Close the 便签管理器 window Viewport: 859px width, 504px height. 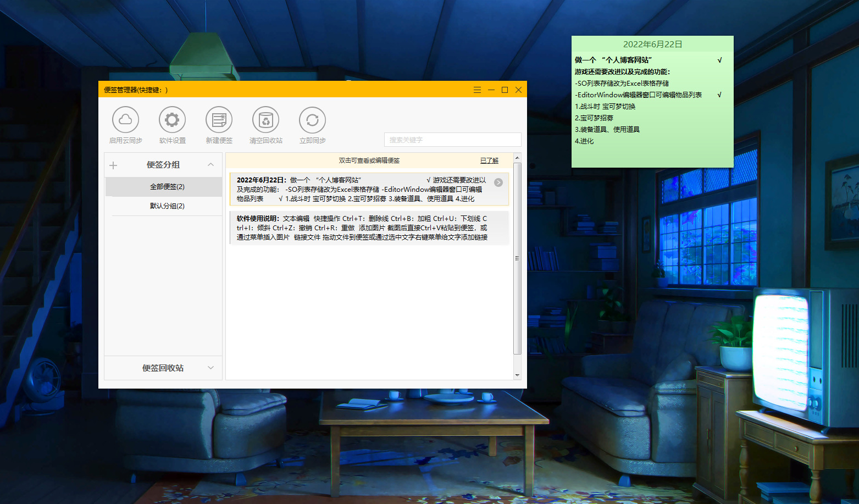pos(518,90)
